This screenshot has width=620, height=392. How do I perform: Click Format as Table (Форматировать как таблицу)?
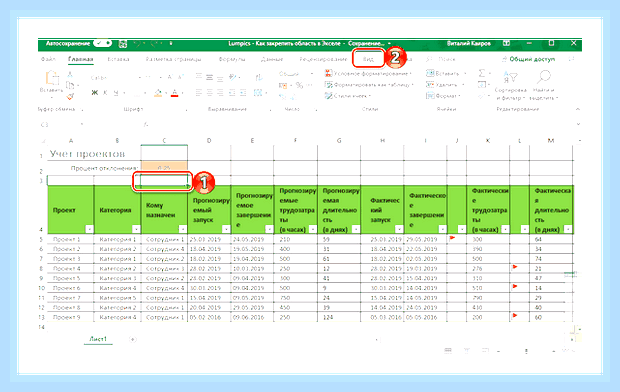coord(369,85)
